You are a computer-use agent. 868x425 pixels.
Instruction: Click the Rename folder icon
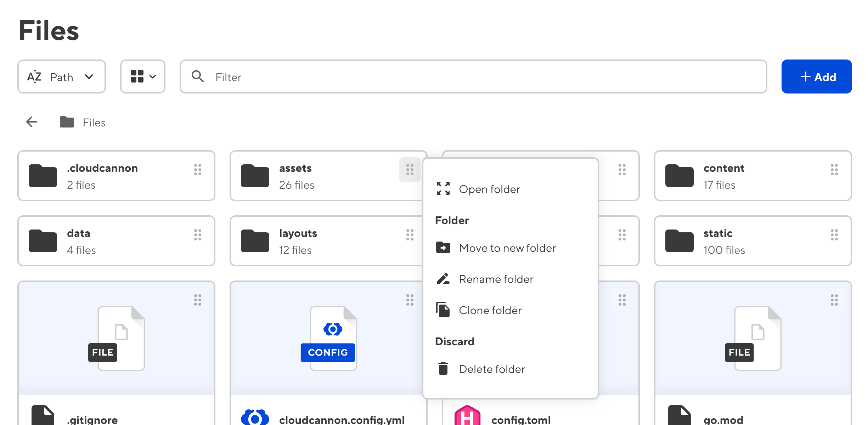[x=444, y=279]
